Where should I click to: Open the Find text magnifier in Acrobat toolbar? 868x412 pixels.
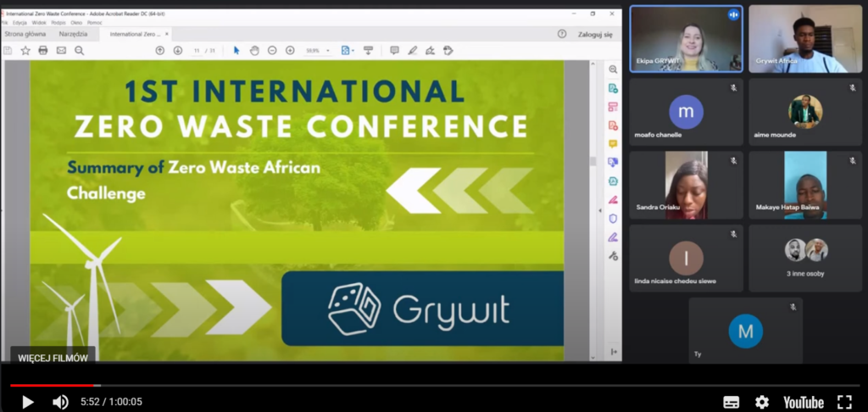click(79, 50)
